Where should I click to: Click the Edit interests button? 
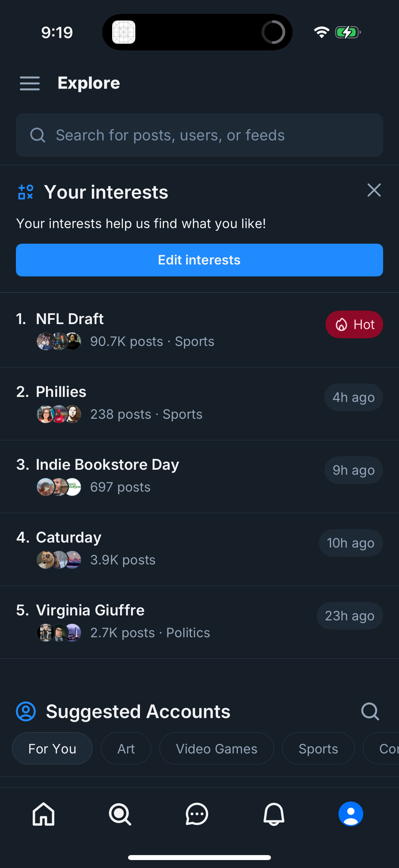(199, 260)
